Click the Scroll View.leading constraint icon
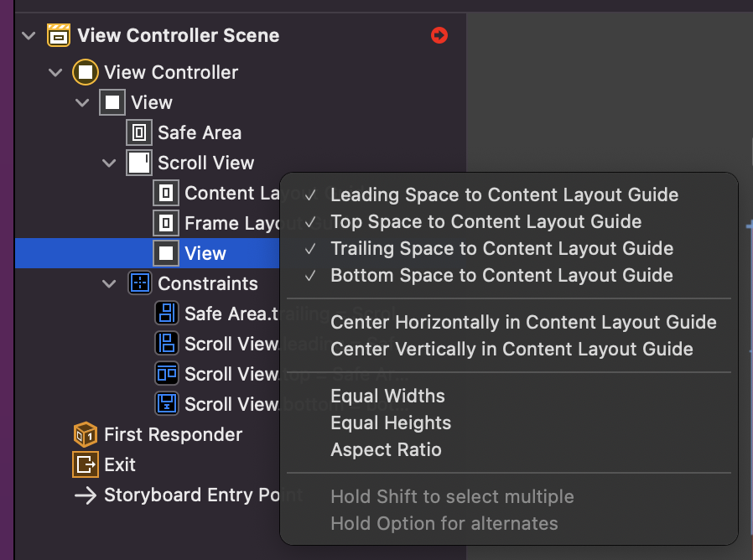The height and width of the screenshot is (560, 753). pyautogui.click(x=167, y=344)
